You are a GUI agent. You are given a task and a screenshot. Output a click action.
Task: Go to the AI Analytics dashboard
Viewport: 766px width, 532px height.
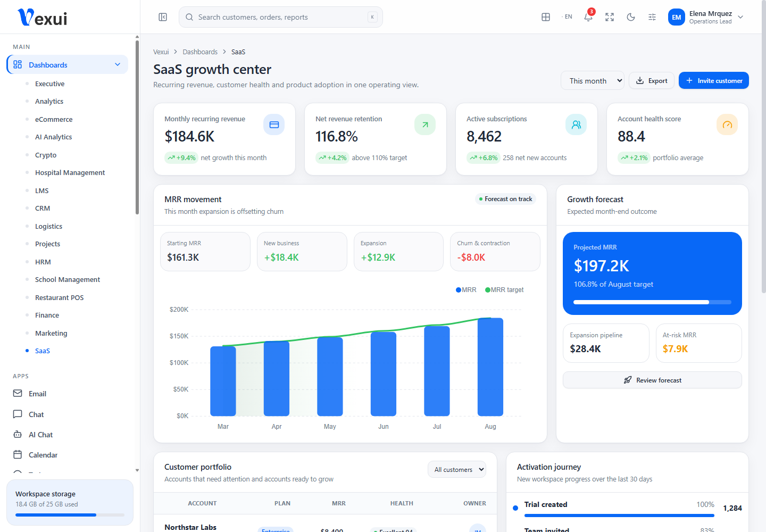[x=53, y=137]
